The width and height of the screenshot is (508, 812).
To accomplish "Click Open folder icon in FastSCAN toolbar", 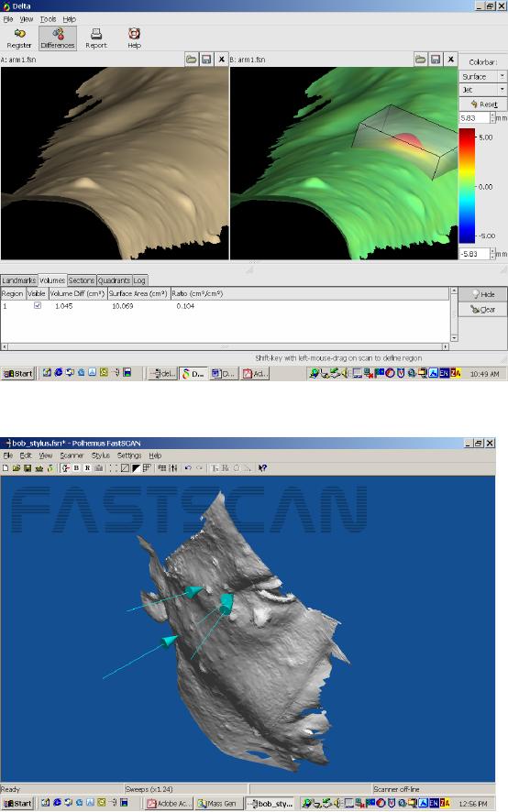I will click(17, 468).
